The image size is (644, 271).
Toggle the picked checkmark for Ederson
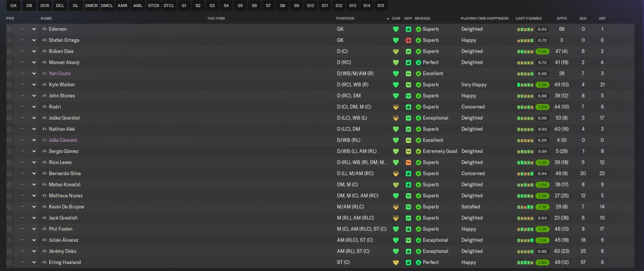pyautogui.click(x=9, y=29)
